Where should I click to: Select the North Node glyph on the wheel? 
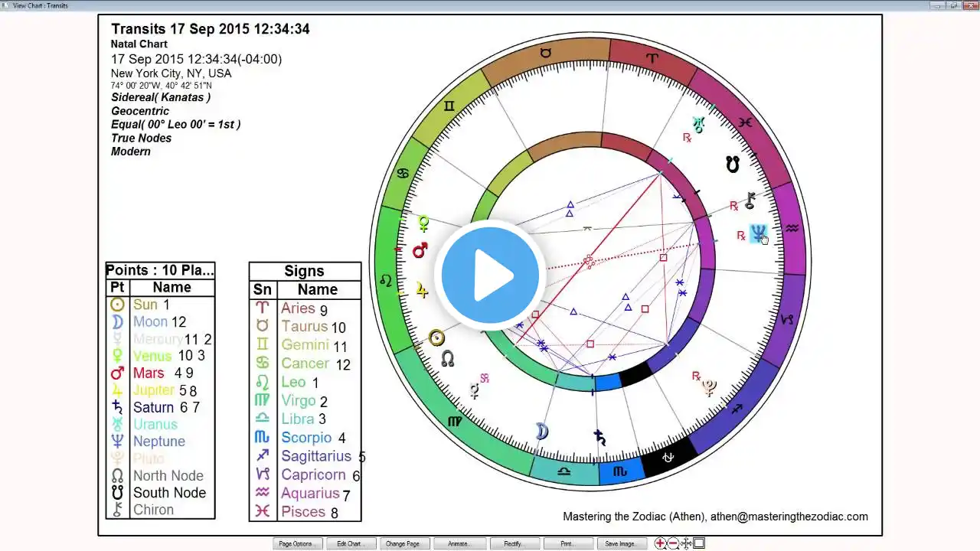click(x=448, y=357)
